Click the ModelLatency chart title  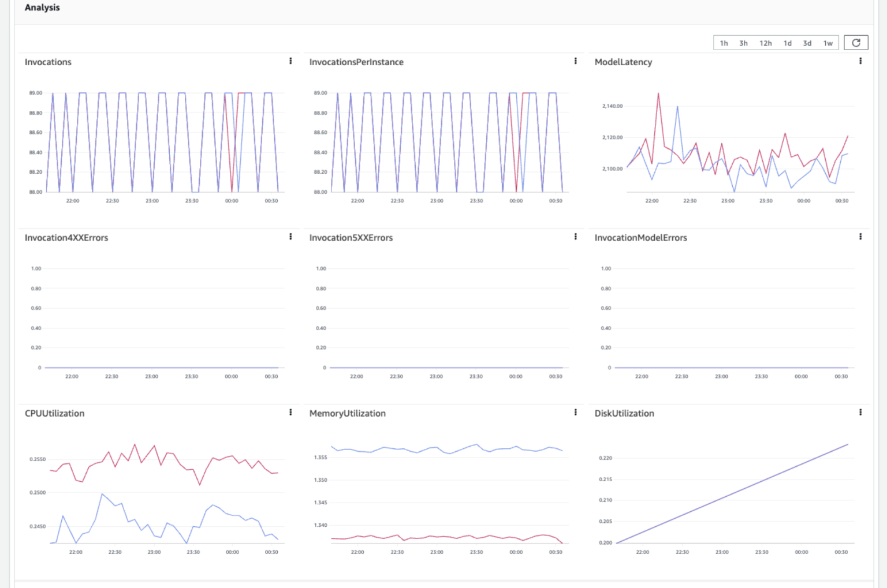[623, 62]
